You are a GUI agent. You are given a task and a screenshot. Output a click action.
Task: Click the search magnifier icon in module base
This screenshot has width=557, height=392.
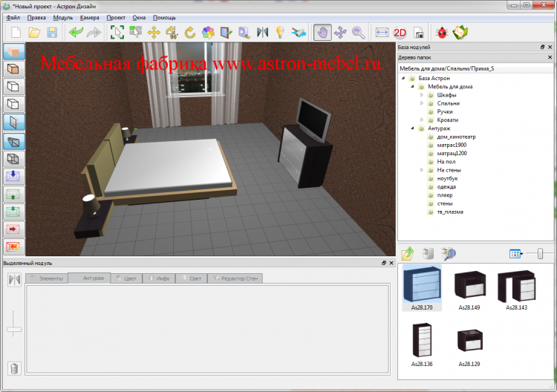(449, 253)
